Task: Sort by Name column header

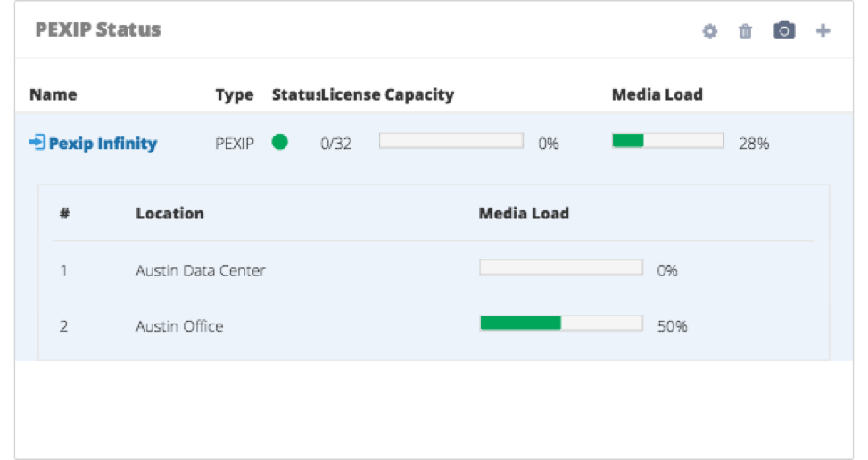Action: [x=54, y=94]
